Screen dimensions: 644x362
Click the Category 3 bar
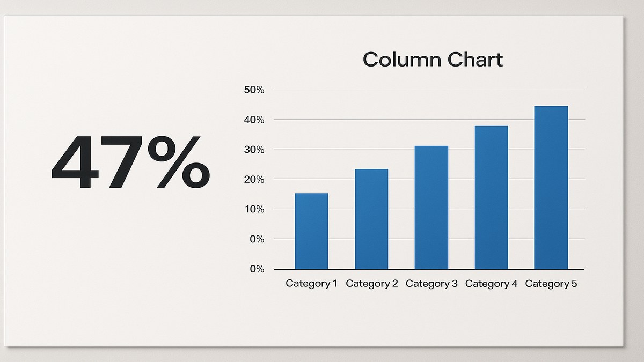tap(431, 207)
